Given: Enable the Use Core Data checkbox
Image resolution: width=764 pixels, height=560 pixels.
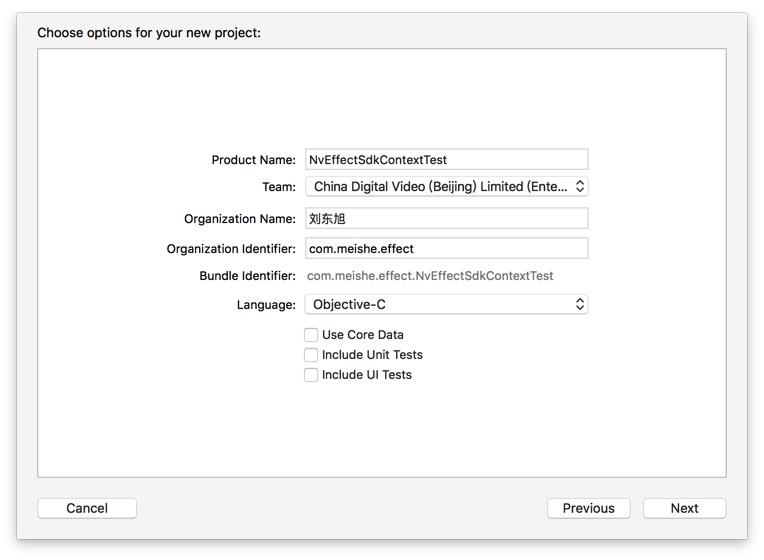Looking at the screenshot, I should coord(311,335).
